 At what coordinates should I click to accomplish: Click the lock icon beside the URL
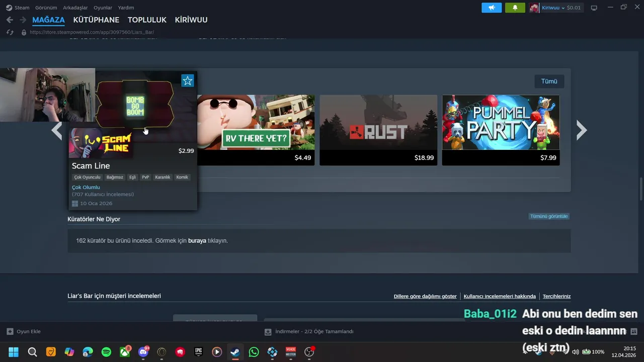point(24,32)
